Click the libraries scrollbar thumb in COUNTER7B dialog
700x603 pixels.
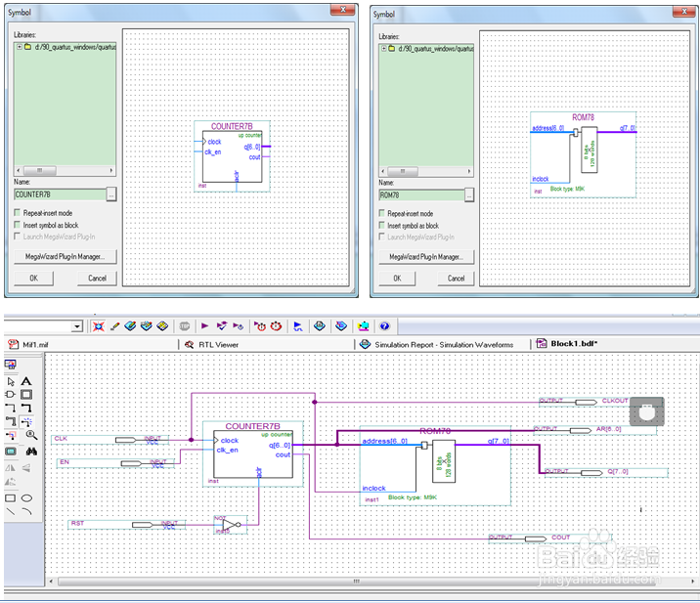40,170
